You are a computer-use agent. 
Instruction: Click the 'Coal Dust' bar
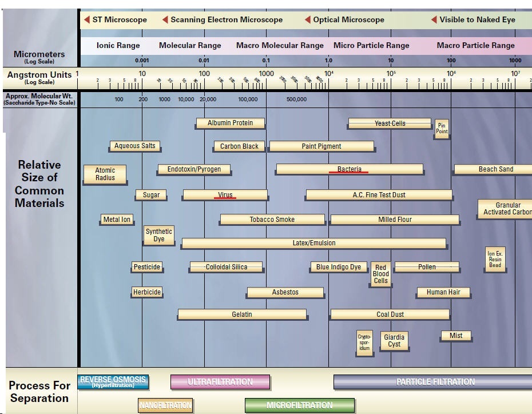pos(390,315)
